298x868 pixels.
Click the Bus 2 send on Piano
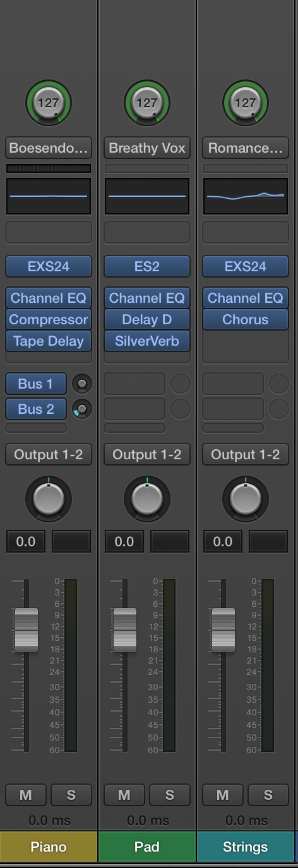tap(36, 409)
